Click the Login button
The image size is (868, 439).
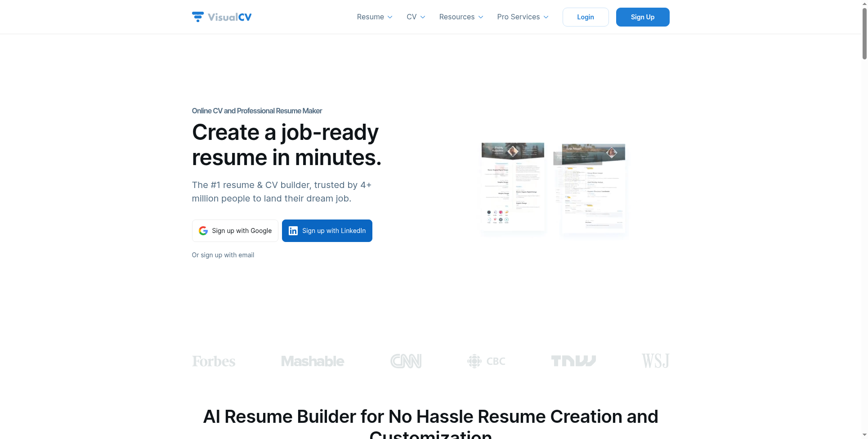[x=585, y=17]
